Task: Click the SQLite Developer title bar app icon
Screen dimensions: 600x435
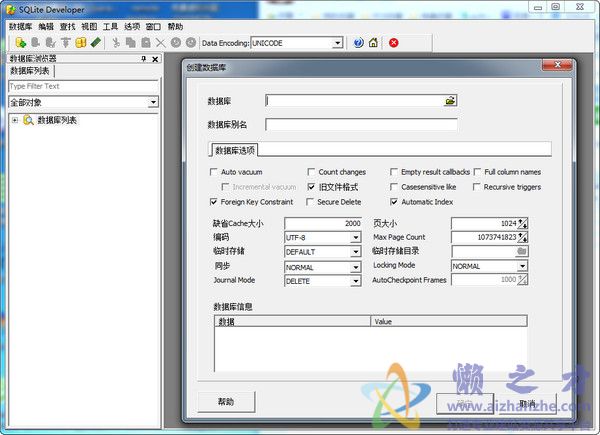Action: 11,9
